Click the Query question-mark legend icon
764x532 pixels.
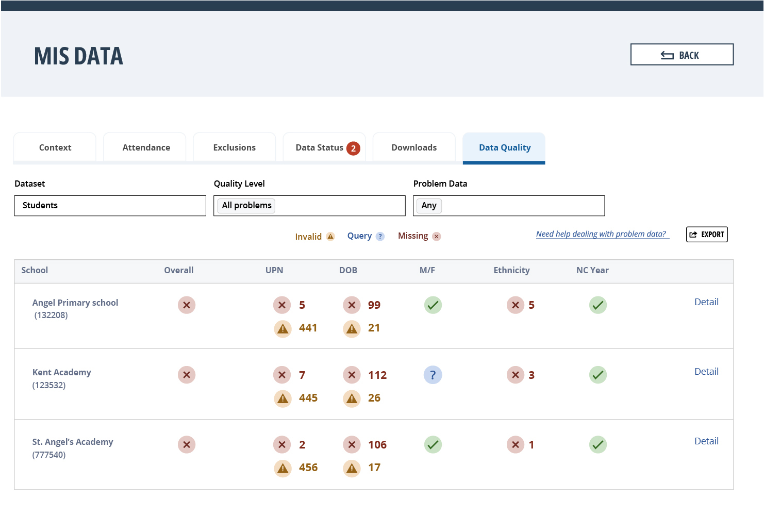[380, 236]
